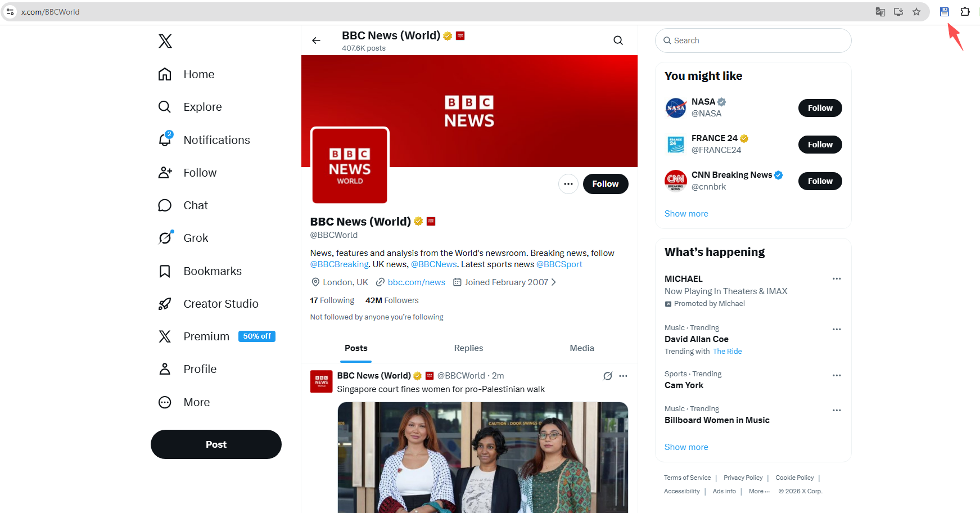
Task: Open @BBCBreaking mention link
Action: [340, 264]
